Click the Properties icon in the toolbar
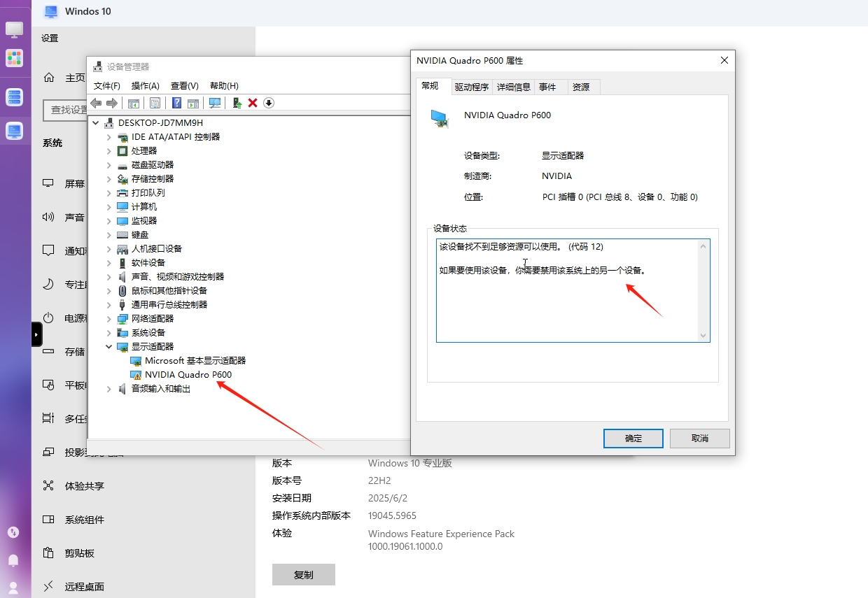Viewport: 868px width, 598px height. click(x=155, y=103)
